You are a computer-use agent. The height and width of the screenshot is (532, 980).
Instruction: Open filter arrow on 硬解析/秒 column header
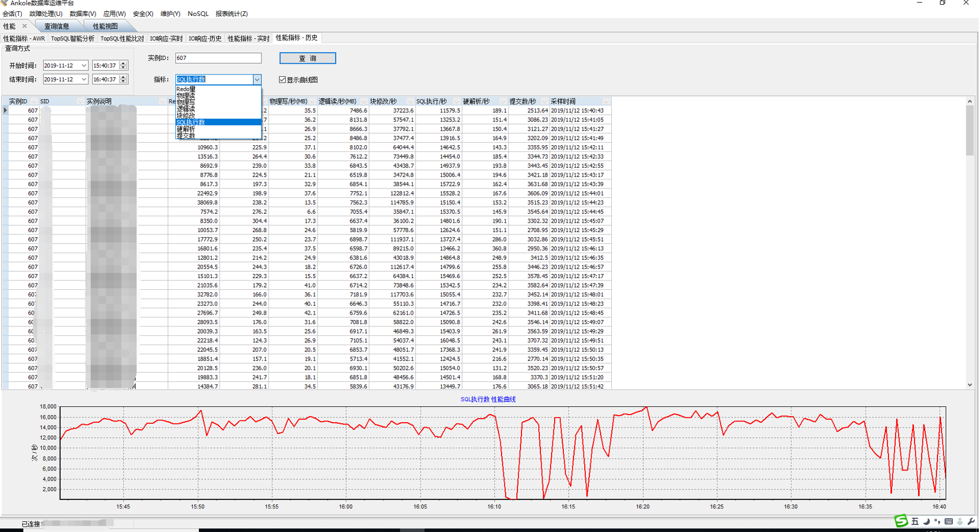[503, 102]
